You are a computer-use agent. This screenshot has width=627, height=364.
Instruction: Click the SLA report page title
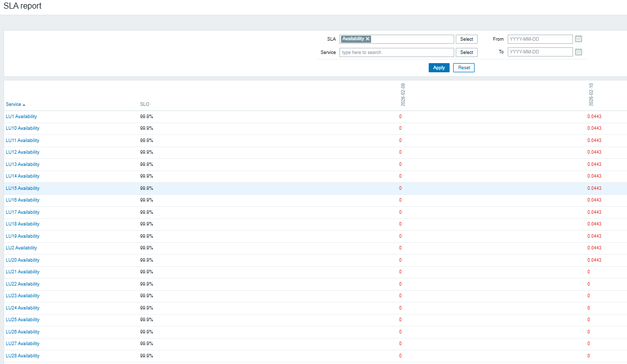pos(22,6)
